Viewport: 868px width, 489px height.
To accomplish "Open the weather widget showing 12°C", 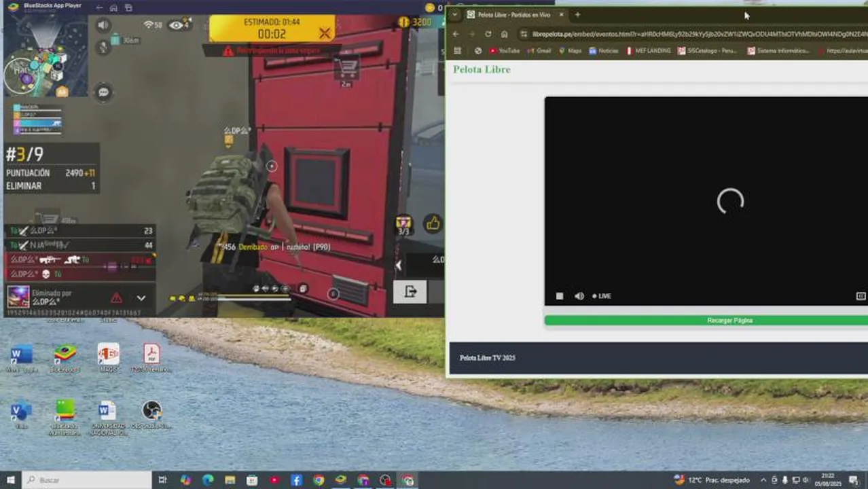I will coord(712,480).
